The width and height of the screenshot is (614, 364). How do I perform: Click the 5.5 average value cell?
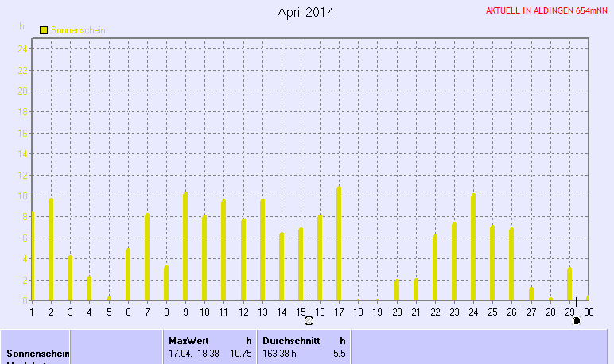point(339,353)
